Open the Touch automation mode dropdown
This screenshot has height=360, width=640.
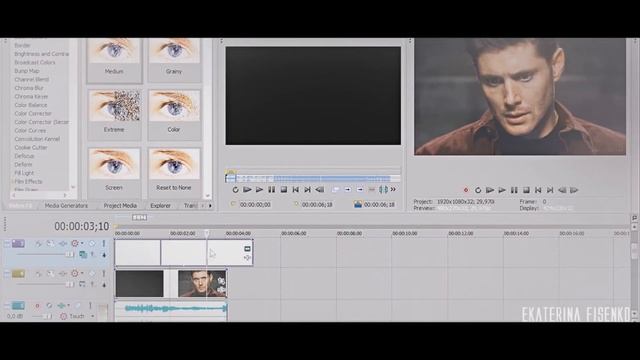click(93, 316)
